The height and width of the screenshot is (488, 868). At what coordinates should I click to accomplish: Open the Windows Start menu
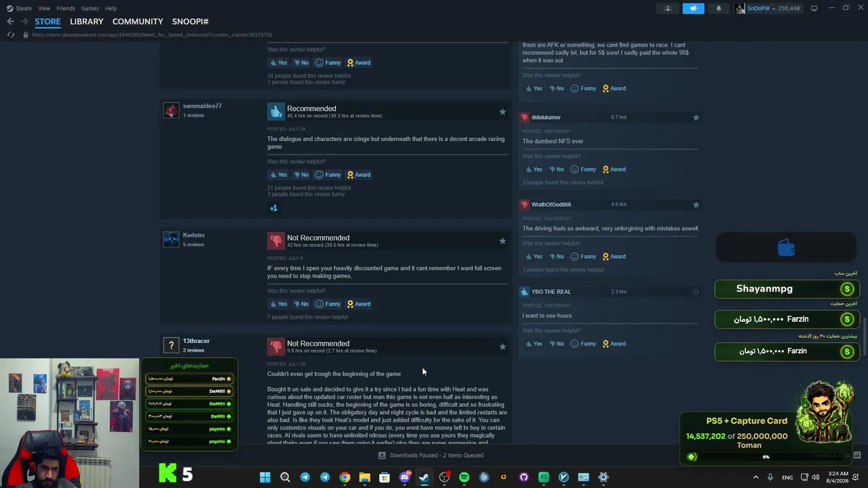[265, 477]
